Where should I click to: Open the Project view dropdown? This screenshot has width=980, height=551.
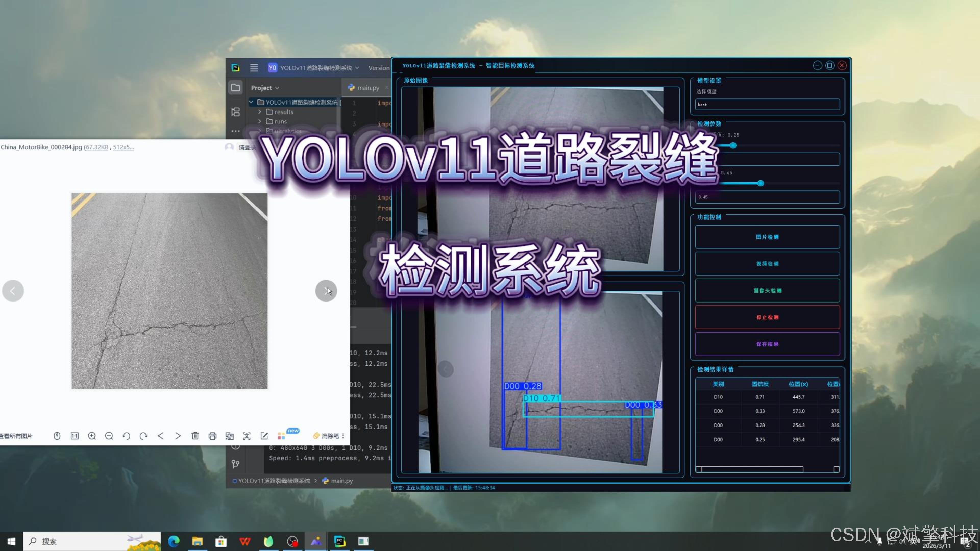(265, 88)
